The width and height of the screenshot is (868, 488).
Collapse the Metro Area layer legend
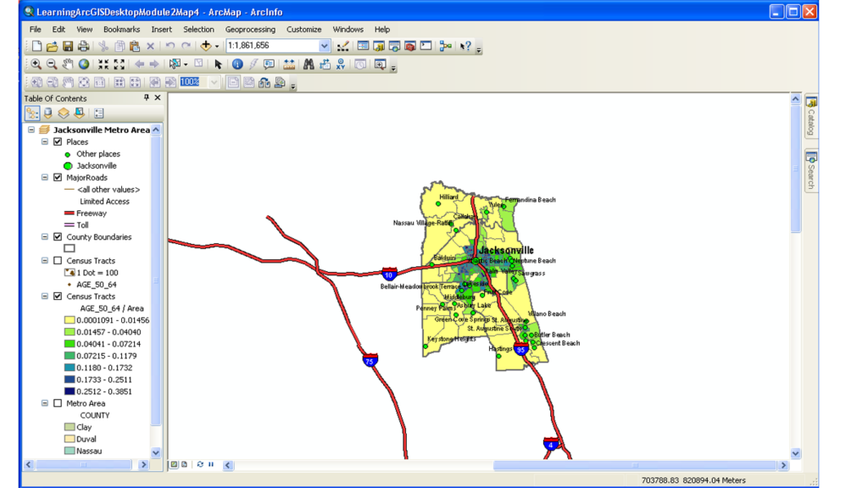[45, 403]
